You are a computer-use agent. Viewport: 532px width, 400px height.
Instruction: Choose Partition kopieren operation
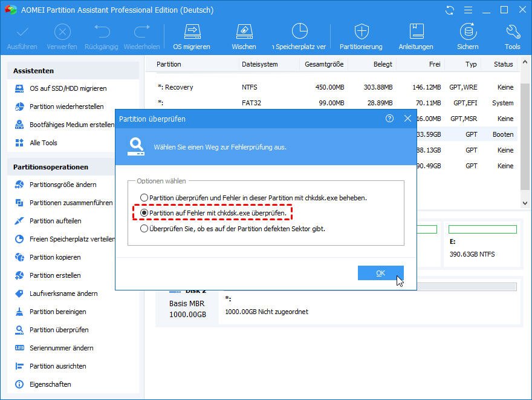tap(48, 257)
